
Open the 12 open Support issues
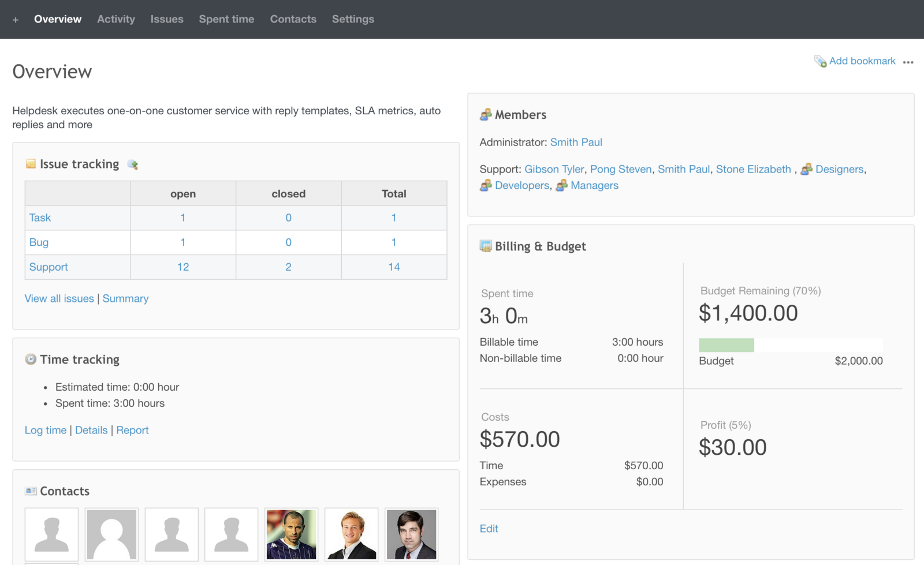click(x=182, y=267)
